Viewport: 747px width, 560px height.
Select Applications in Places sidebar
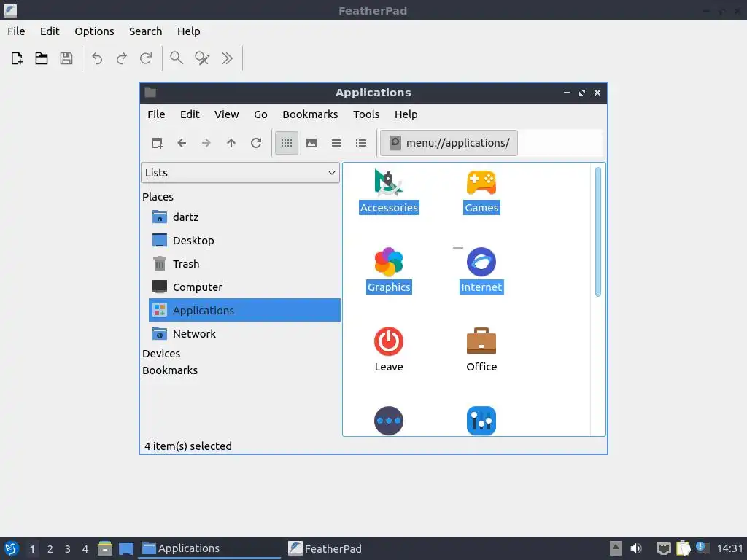245,310
